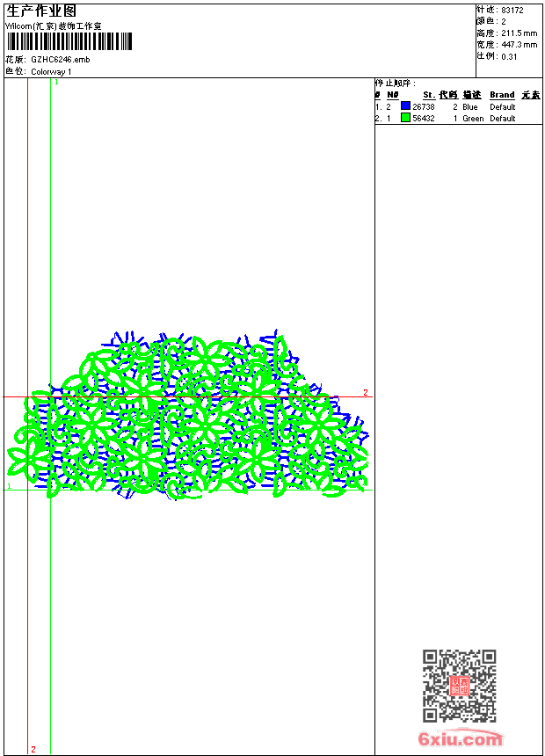Image resolution: width=545 pixels, height=756 pixels.
Task: Click the '停止顺序' stop sequence heading
Action: coord(395,84)
